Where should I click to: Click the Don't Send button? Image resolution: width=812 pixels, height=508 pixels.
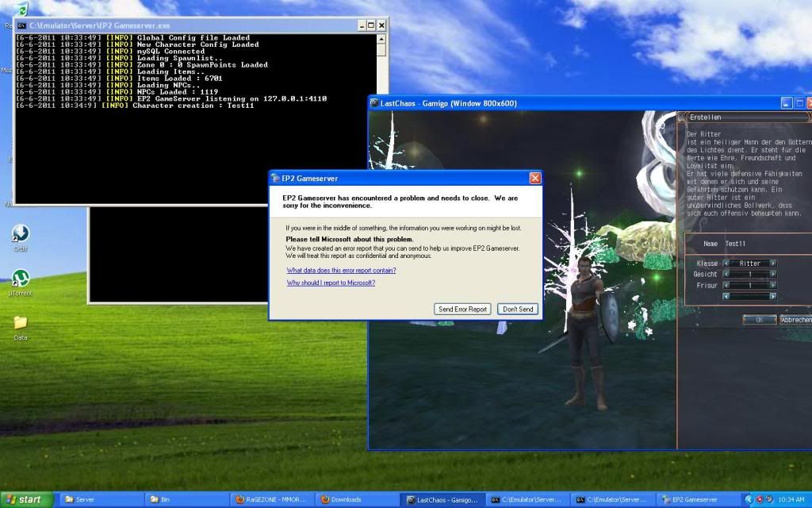[518, 309]
